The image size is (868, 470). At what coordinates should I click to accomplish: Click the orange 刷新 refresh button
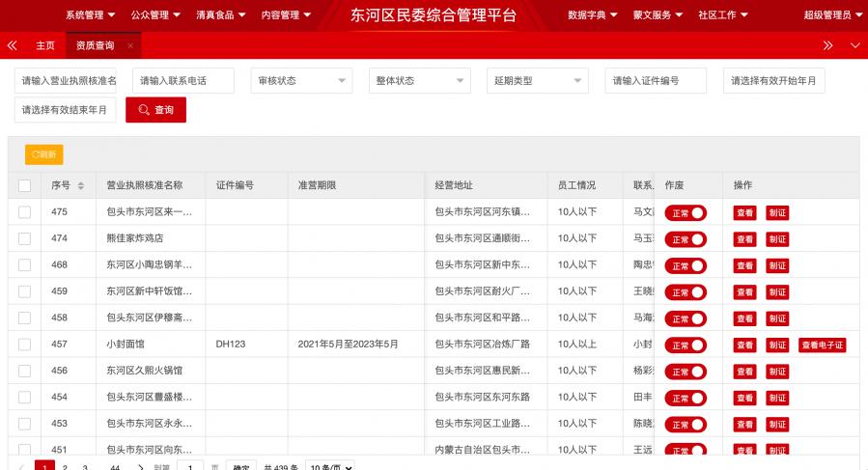(43, 154)
